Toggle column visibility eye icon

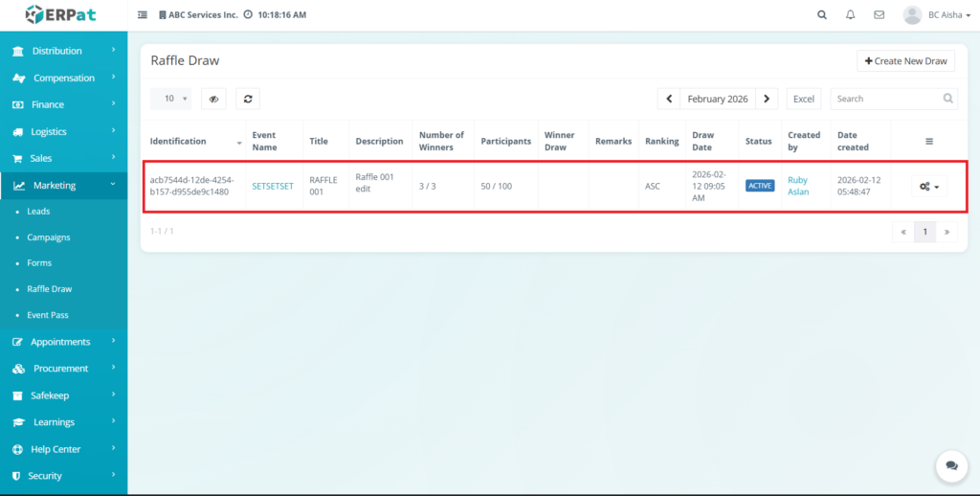point(213,99)
